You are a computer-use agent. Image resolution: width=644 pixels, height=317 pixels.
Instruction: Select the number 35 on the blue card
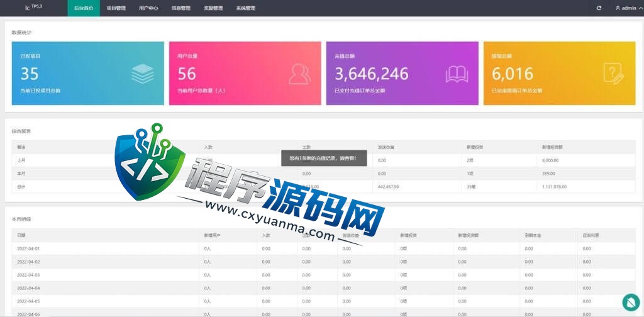click(30, 74)
